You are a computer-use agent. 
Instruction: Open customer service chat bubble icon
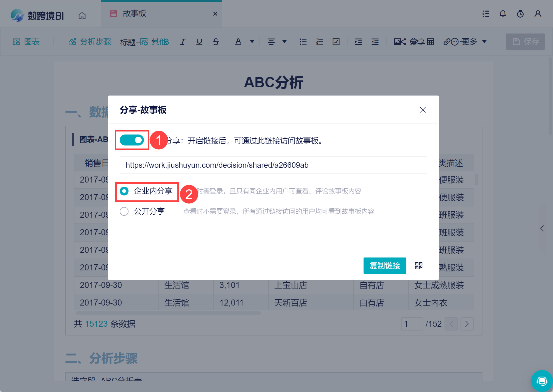click(x=542, y=381)
